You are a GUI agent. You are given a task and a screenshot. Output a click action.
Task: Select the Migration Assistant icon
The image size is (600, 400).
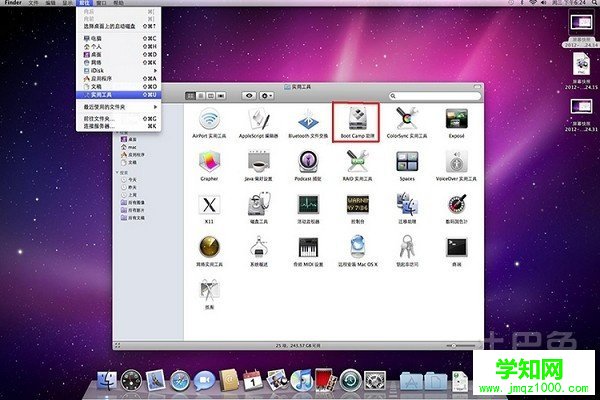click(407, 205)
